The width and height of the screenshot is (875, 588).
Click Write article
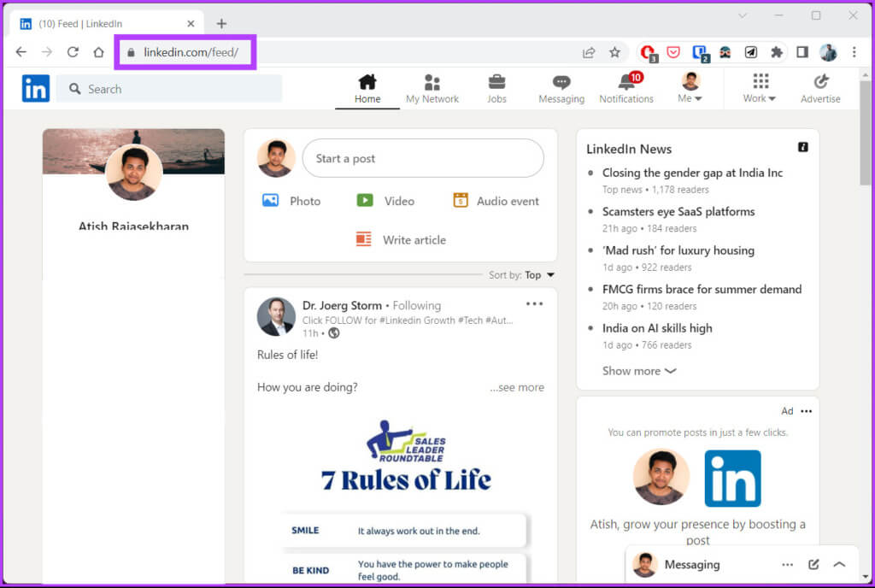[x=401, y=240]
